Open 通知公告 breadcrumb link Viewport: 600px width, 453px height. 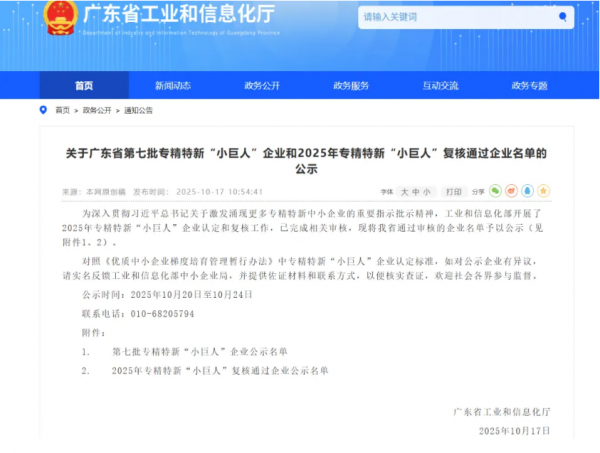pos(138,110)
